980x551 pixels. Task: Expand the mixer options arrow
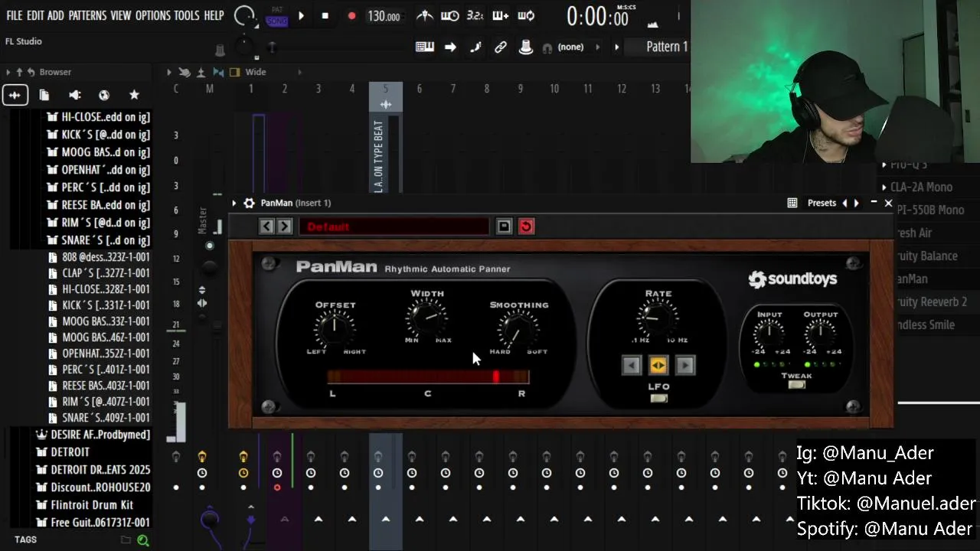coord(169,72)
